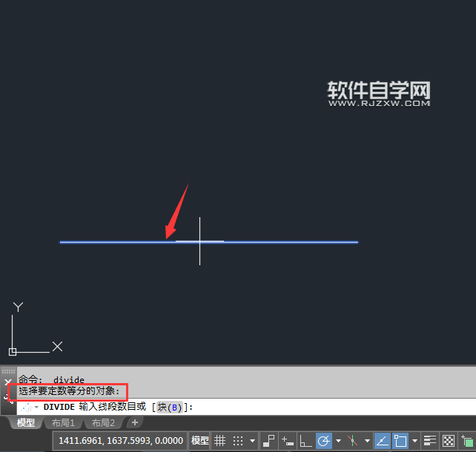
Task: Open object snap settings dropdown arrow
Action: (414, 440)
